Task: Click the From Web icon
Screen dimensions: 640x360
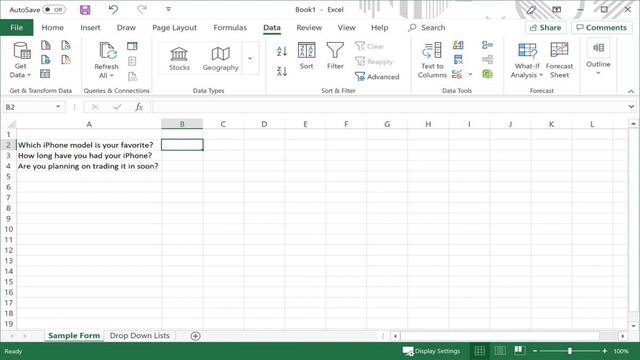Action: coord(46,60)
